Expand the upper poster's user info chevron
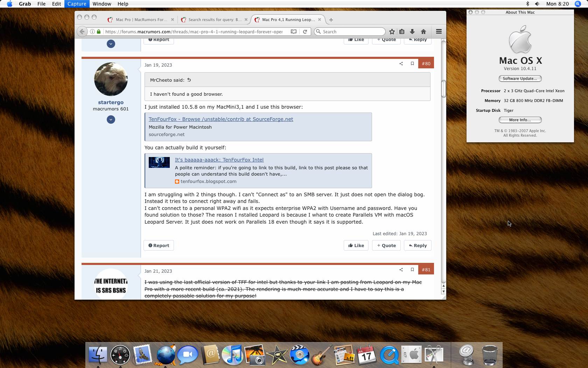588x368 pixels. point(111,44)
